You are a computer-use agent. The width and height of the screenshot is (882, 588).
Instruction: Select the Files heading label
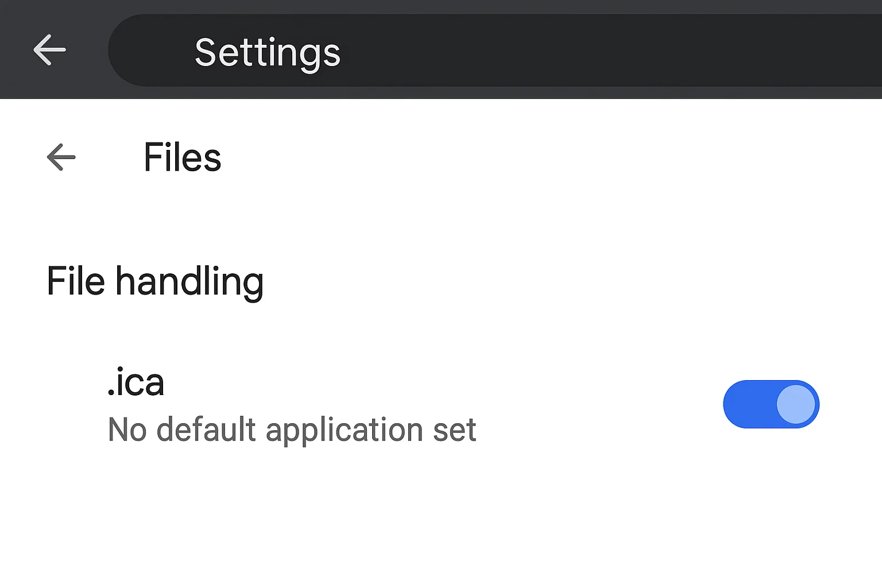tap(182, 157)
